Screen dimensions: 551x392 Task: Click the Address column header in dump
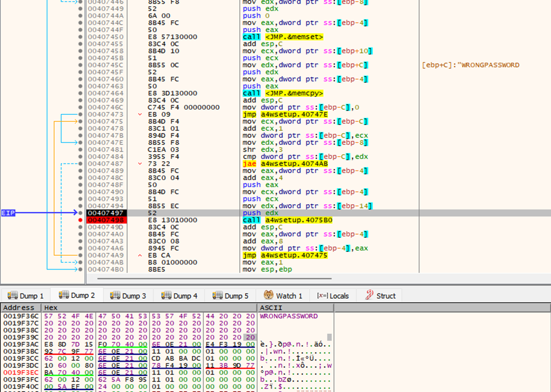pos(19,308)
